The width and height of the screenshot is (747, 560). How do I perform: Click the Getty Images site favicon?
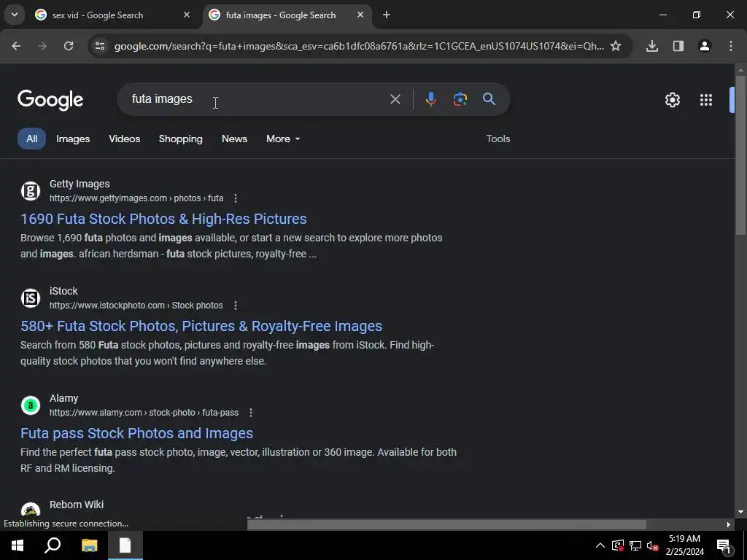(31, 191)
